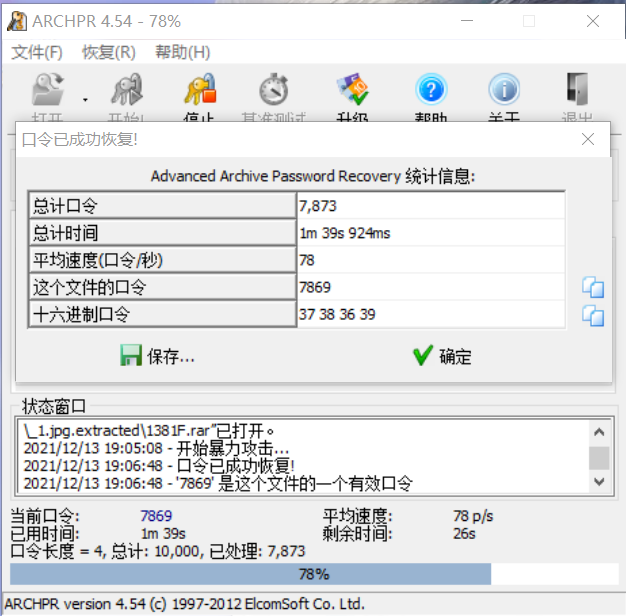Viewport: 626px width, 616px height.
Task: Select the average speed value 78
Action: [x=431, y=260]
